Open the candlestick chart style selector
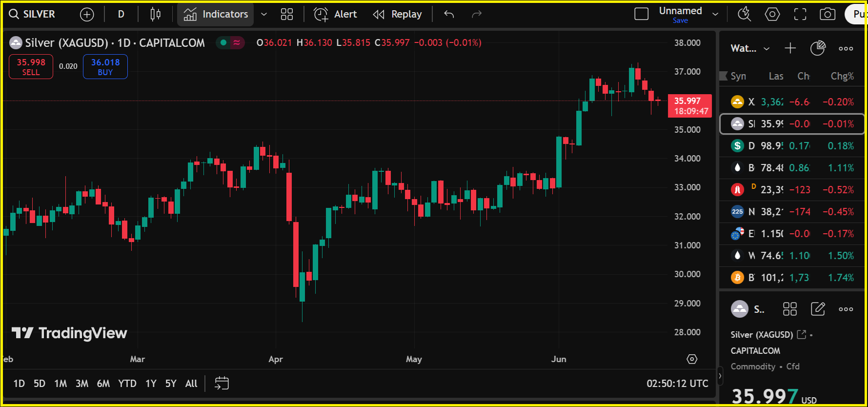Screen dimensions: 868x407 155,15
